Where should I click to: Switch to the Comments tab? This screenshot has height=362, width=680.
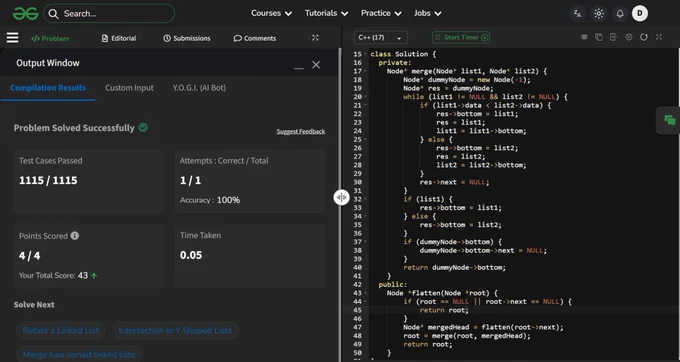coord(255,38)
